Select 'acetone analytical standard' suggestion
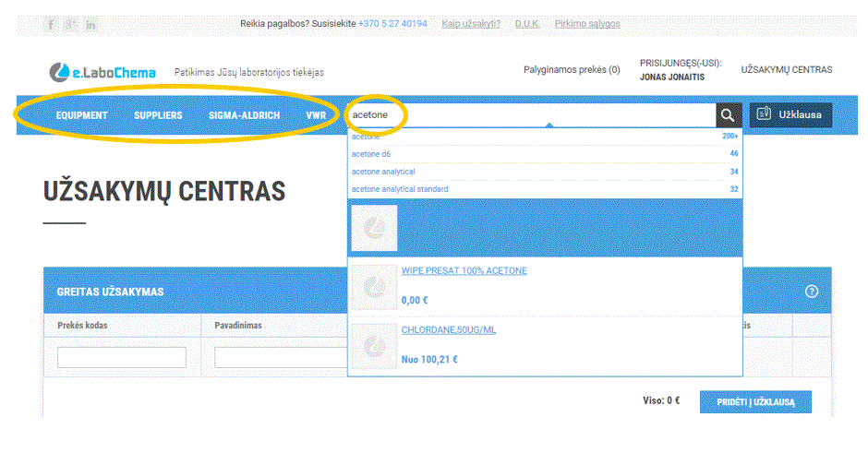868x453 pixels. [x=545, y=189]
